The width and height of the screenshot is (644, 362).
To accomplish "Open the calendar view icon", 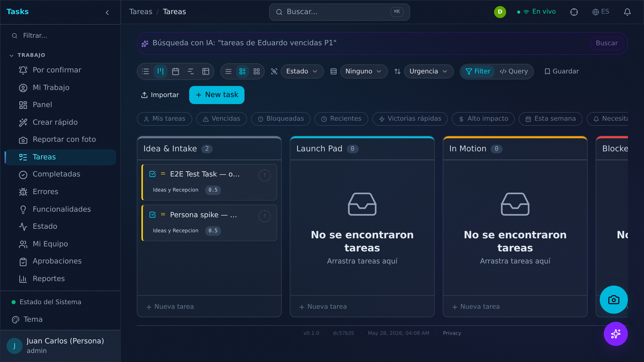I will pos(176,71).
